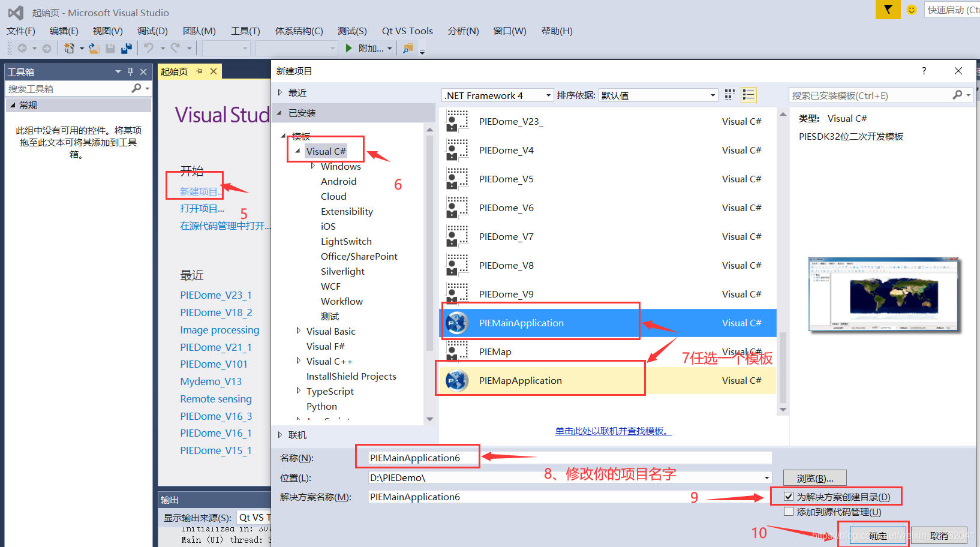Screen dimensions: 980x547
Task: Close the start page tab
Action: click(x=213, y=71)
